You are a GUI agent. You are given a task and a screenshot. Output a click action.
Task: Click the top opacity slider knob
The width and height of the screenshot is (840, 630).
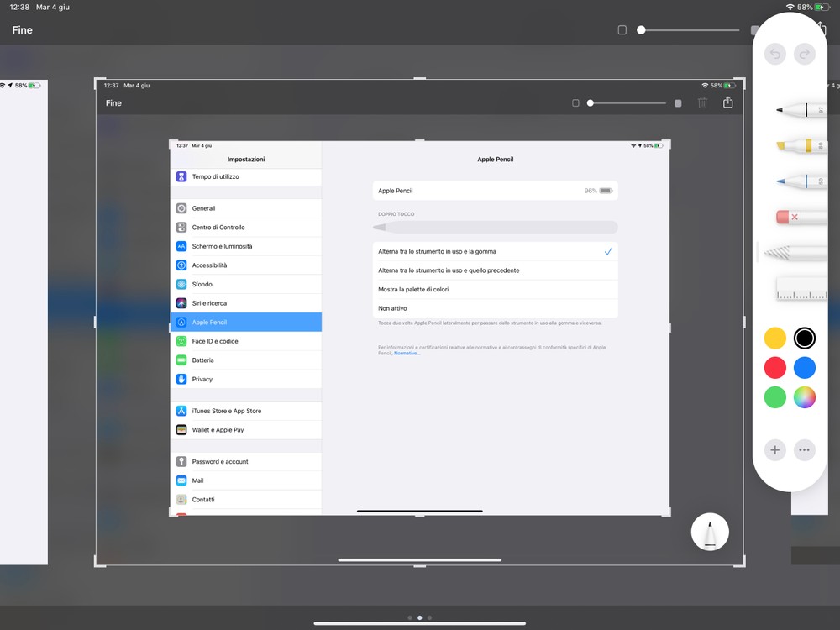pos(641,30)
